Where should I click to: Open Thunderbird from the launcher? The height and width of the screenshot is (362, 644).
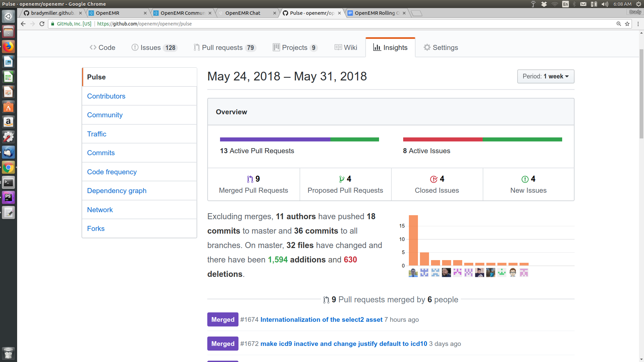[8, 152]
